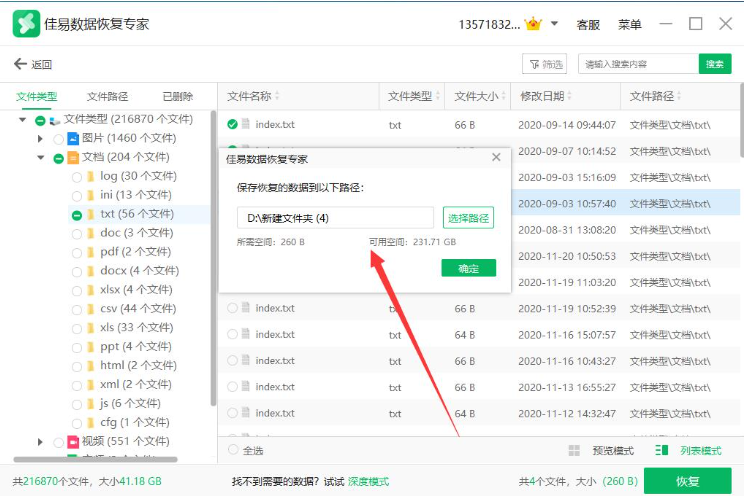Click the file list vertical scrollbar
Screen dimensions: 749x504
(x=741, y=119)
